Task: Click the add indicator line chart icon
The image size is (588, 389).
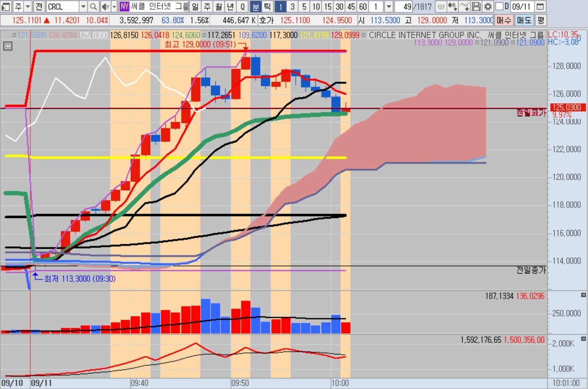Action: [465, 7]
